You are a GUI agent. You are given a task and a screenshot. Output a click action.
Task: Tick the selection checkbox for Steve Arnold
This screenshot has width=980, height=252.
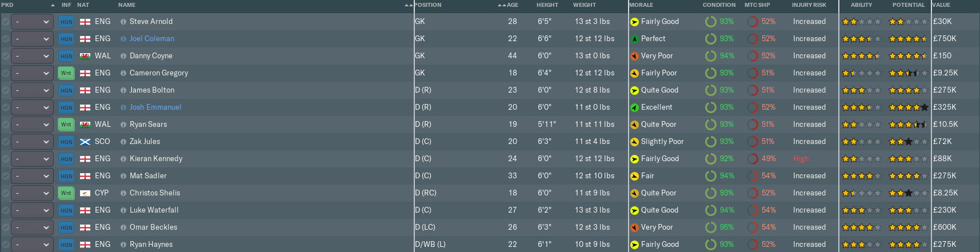tap(5, 22)
